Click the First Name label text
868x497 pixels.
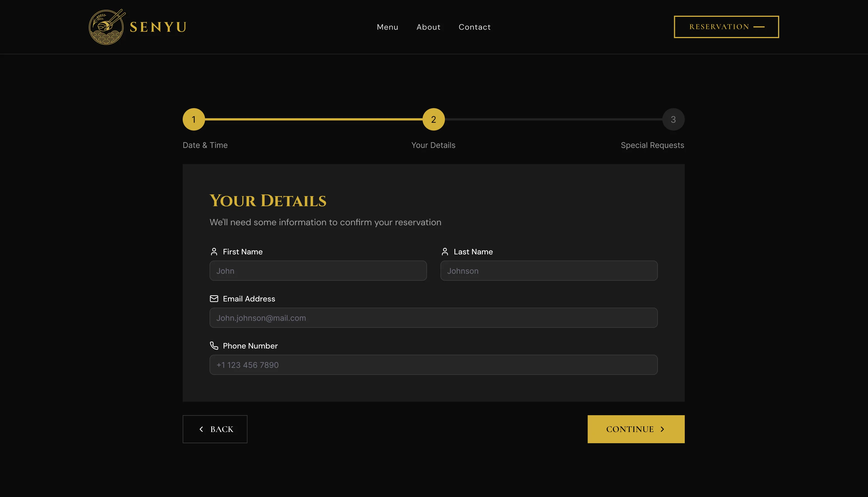pos(243,252)
